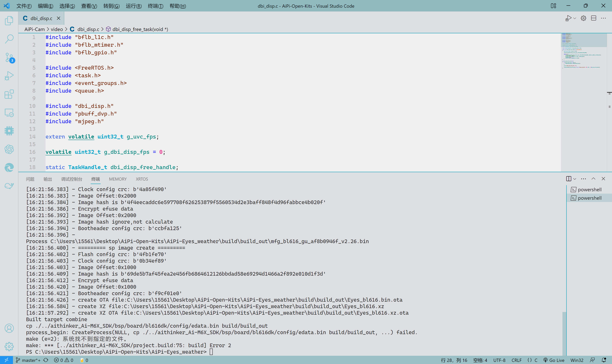
Task: Switch to 调试控制台 panel tab
Action: tap(72, 179)
